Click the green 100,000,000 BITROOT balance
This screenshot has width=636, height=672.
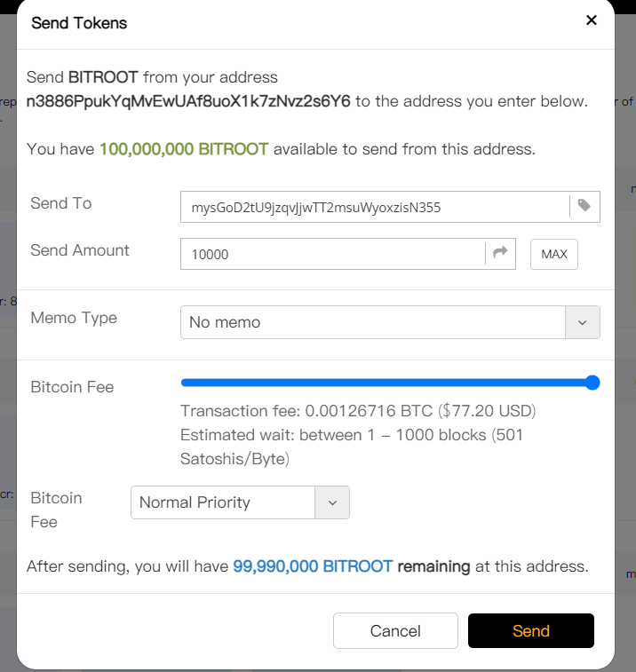[x=184, y=149]
